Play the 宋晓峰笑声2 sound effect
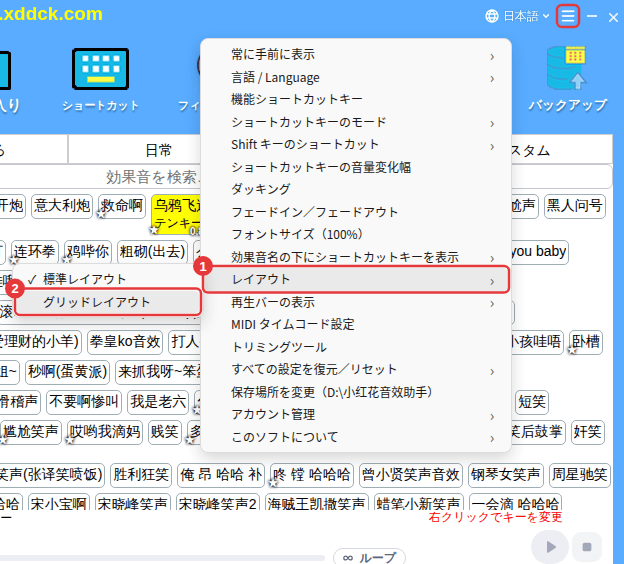The height and width of the screenshot is (564, 624). pyautogui.click(x=218, y=503)
